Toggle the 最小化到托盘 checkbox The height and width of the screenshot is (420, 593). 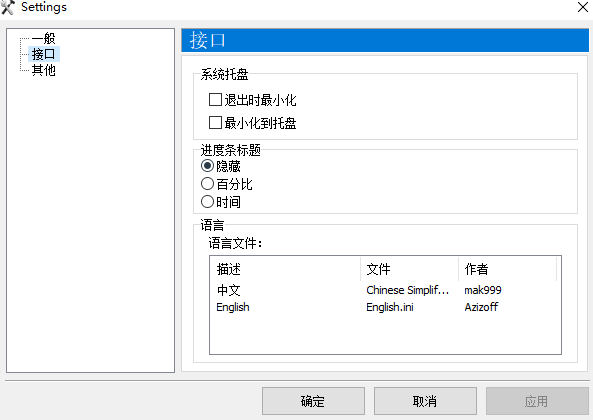(x=215, y=122)
